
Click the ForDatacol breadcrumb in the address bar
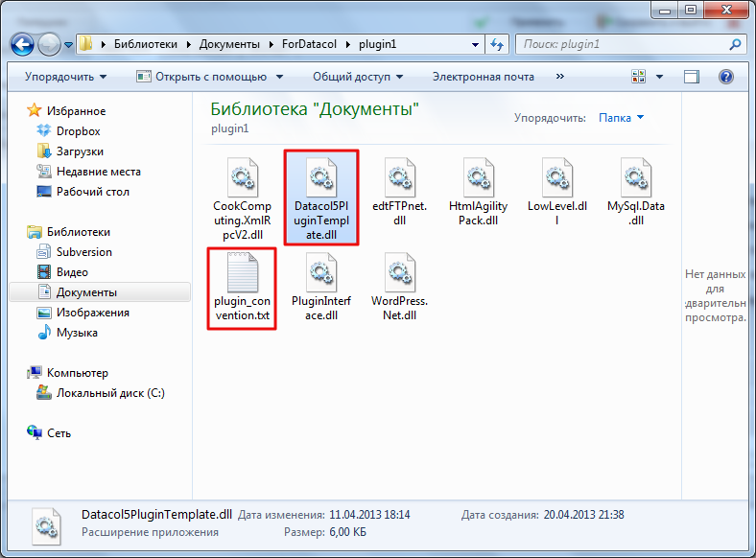click(309, 44)
